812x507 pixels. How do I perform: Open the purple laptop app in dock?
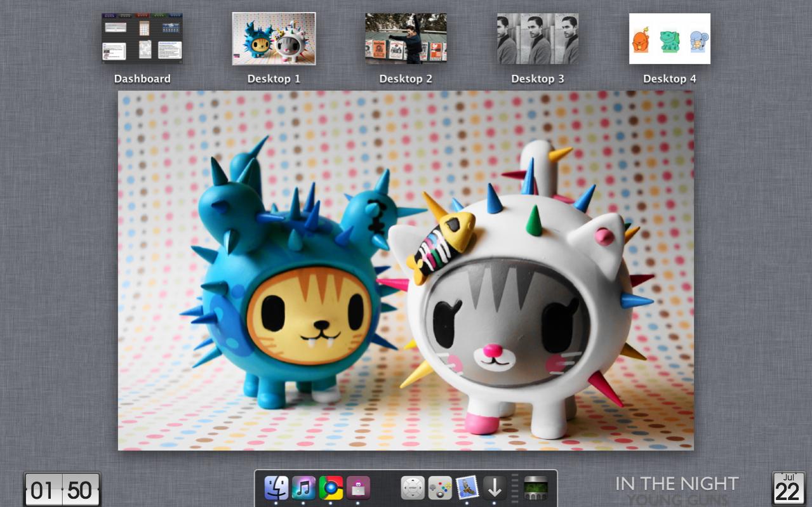coord(358,488)
